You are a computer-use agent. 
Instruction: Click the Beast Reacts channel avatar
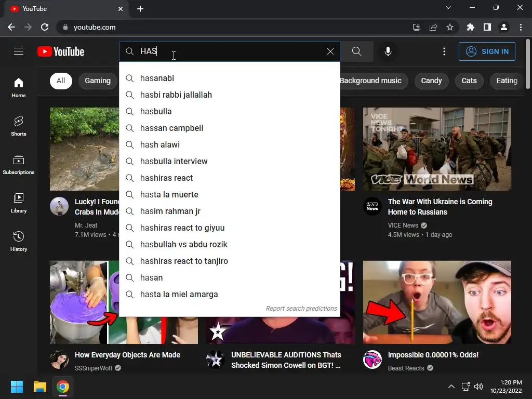[372, 360]
